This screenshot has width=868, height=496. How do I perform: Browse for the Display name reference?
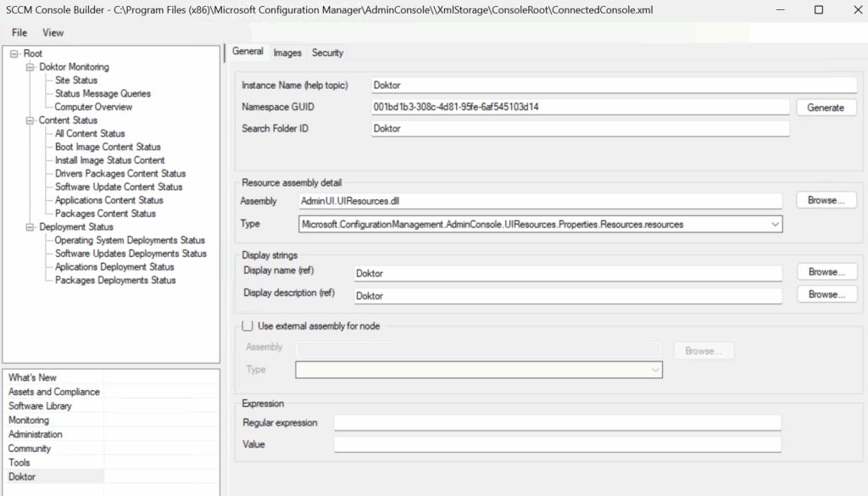click(826, 272)
